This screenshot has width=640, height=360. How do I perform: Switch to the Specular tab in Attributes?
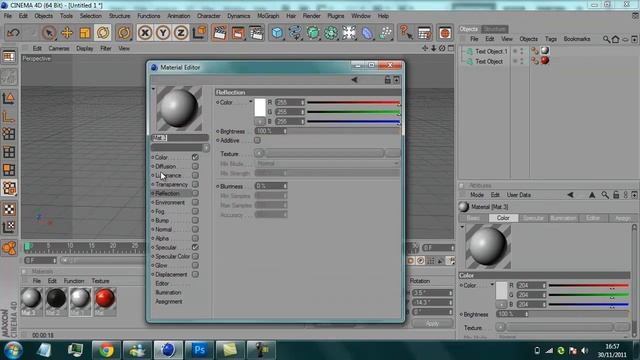(x=533, y=218)
